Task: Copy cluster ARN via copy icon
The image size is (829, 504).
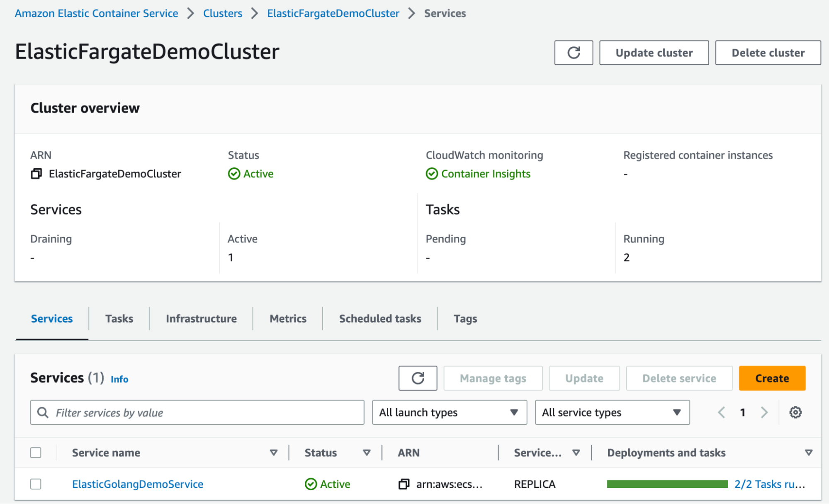Action: click(x=36, y=174)
